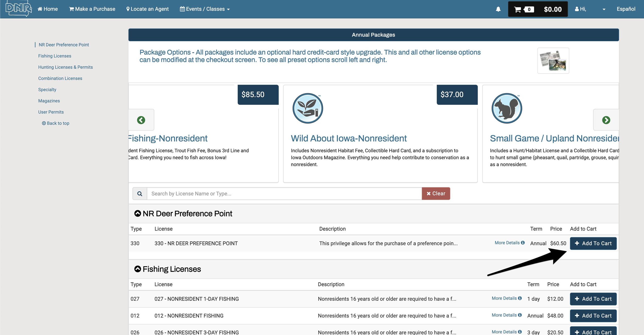Open More Details info for license 330
The image size is (644, 335).
coord(509,243)
